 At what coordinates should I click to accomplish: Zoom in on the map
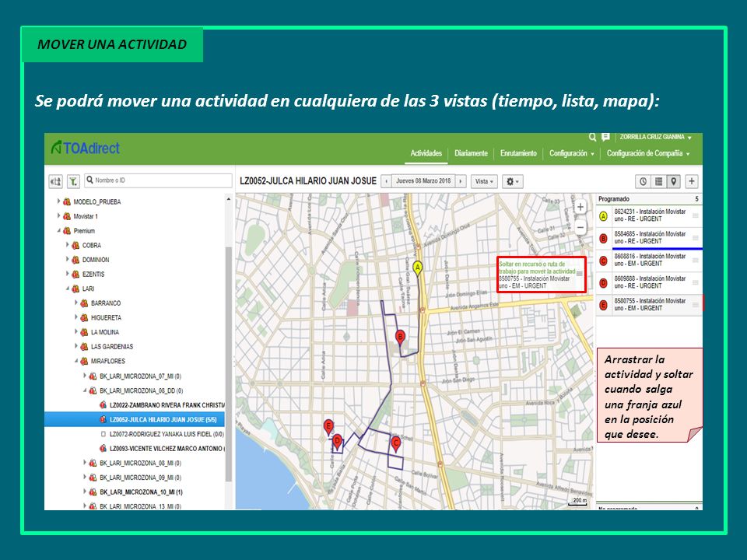pyautogui.click(x=580, y=207)
